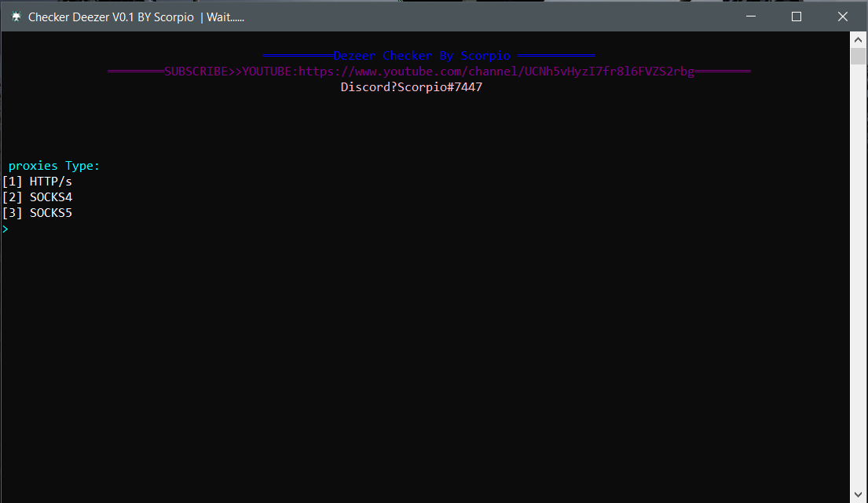Click the SUBSCRIBE text in the banner
The image size is (868, 503).
[x=196, y=72]
